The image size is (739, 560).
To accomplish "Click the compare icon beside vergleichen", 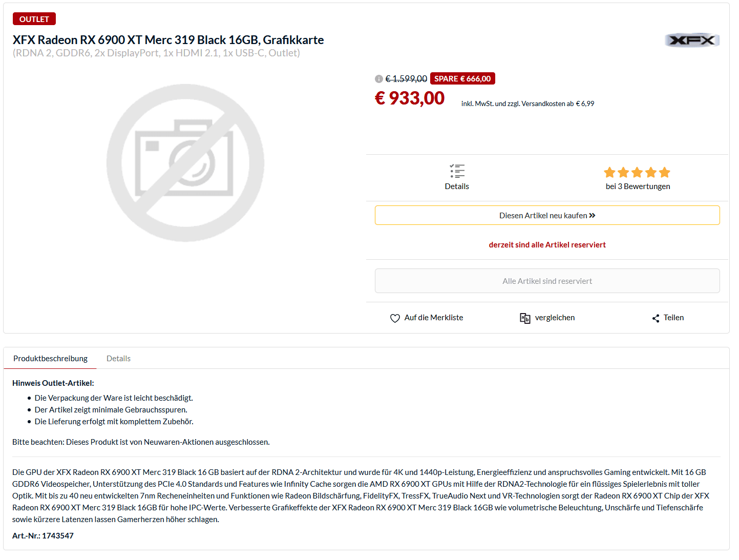I will point(525,318).
